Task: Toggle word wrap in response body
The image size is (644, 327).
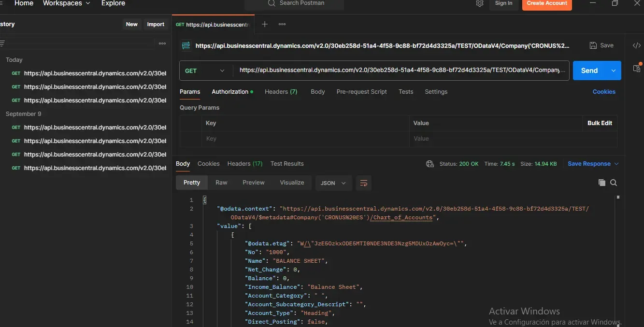Action: 364,183
